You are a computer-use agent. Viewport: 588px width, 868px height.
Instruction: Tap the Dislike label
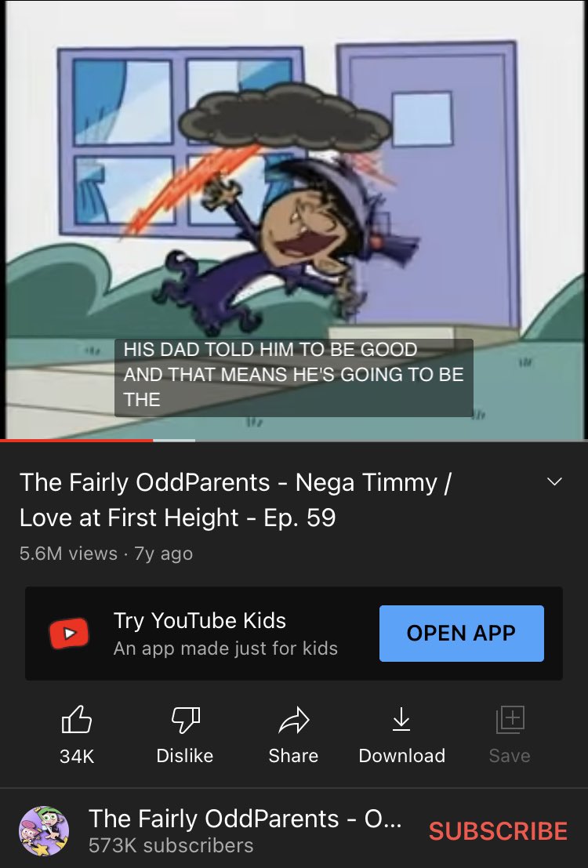(x=185, y=756)
